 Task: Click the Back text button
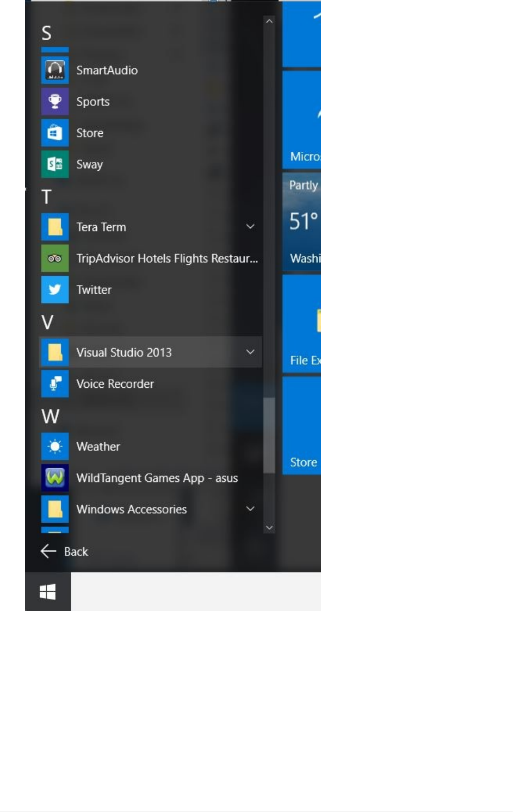pos(76,551)
